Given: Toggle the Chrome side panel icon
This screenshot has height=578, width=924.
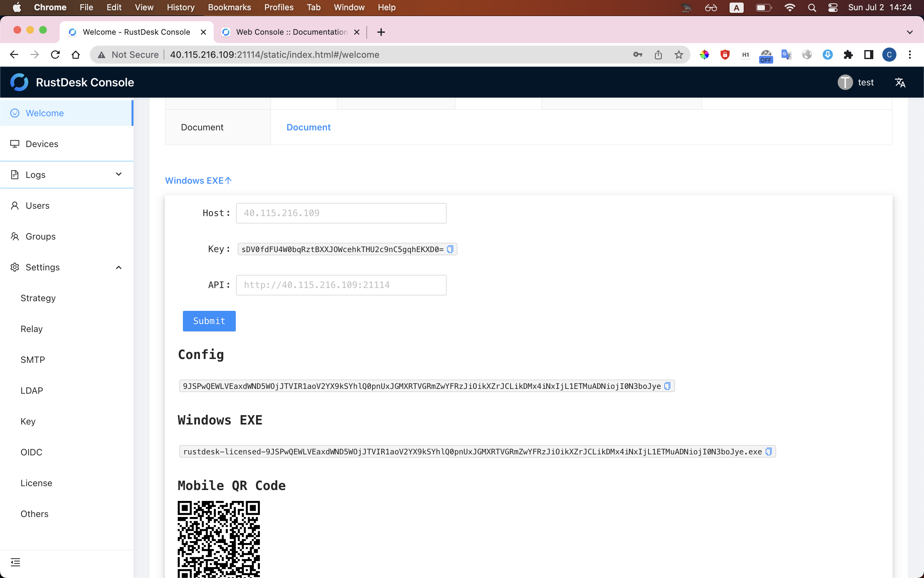Looking at the screenshot, I should point(868,55).
